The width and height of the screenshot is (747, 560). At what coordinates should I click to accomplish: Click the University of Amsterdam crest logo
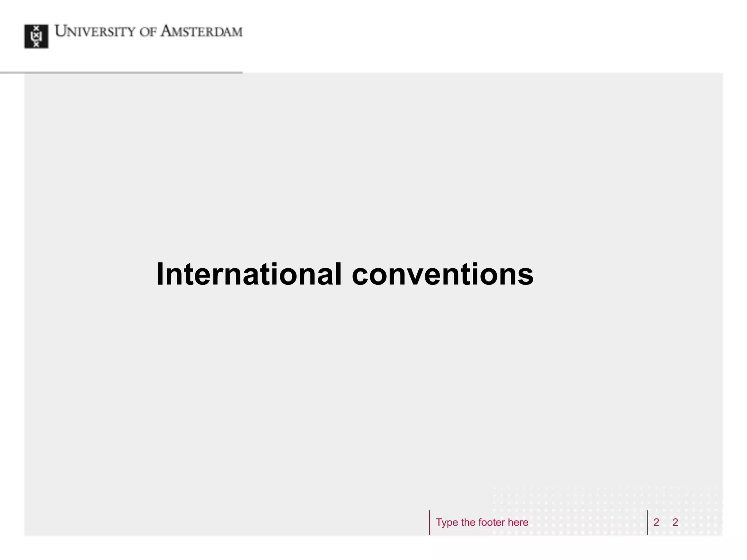click(x=36, y=36)
